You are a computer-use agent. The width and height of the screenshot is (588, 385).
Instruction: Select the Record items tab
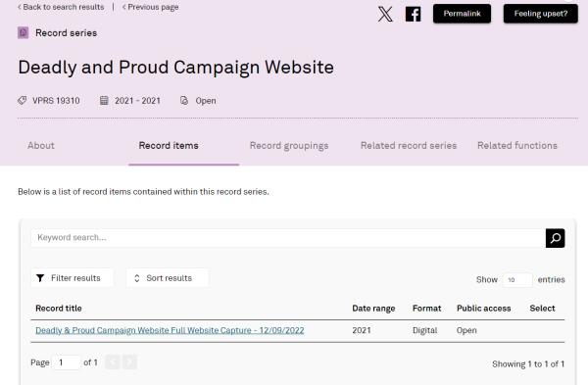[169, 145]
